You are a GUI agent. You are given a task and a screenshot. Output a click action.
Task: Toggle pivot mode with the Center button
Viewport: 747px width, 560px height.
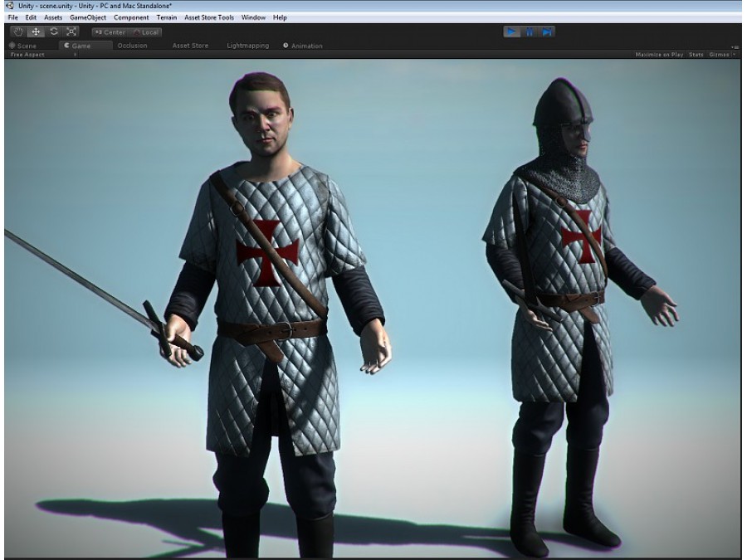click(110, 32)
